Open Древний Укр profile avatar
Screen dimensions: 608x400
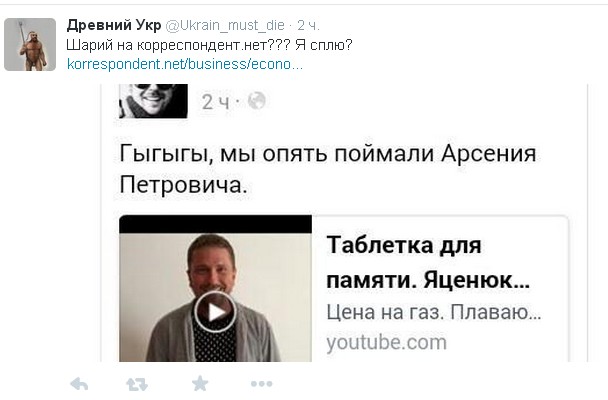pos(30,44)
